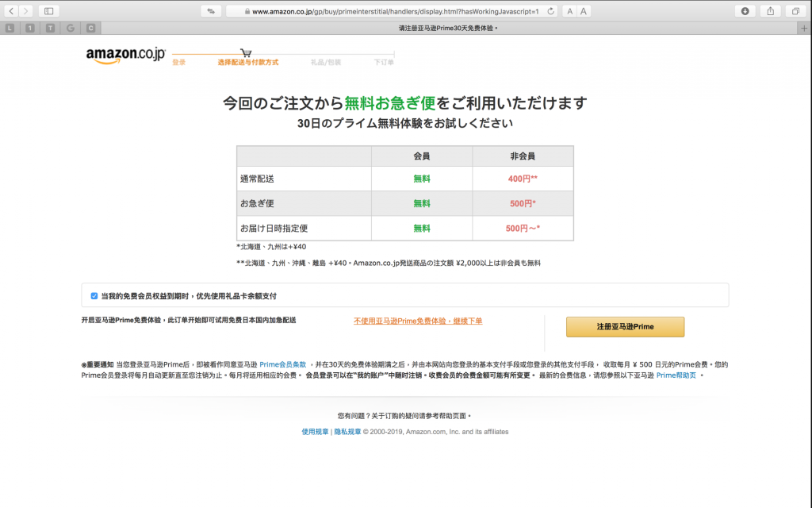Click the lock icon in address bar
Viewport: 812px width, 508px height.
247,11
